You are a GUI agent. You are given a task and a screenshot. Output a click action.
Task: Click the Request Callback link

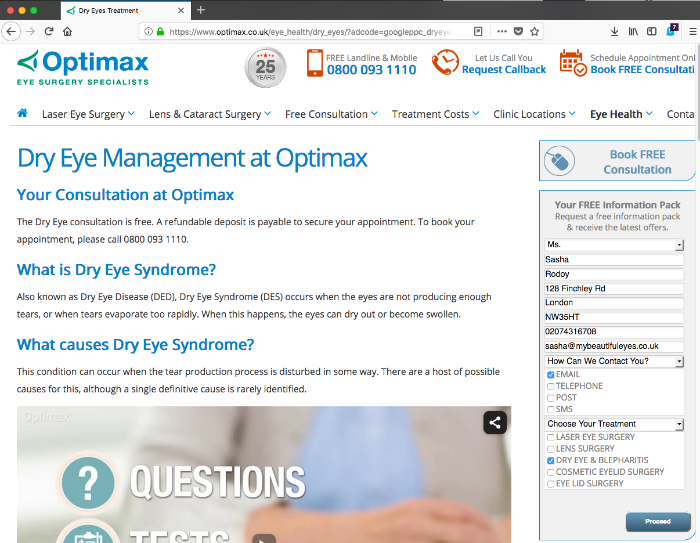click(x=504, y=70)
